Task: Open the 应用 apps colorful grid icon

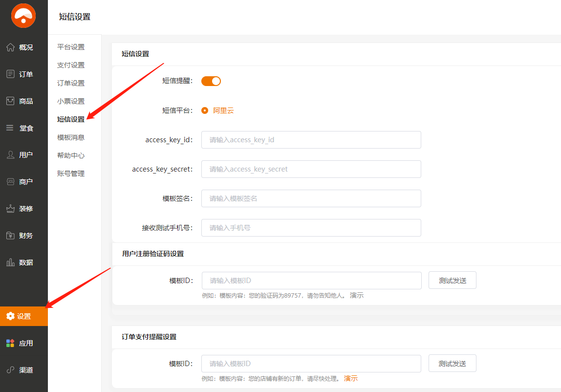Action: point(10,343)
